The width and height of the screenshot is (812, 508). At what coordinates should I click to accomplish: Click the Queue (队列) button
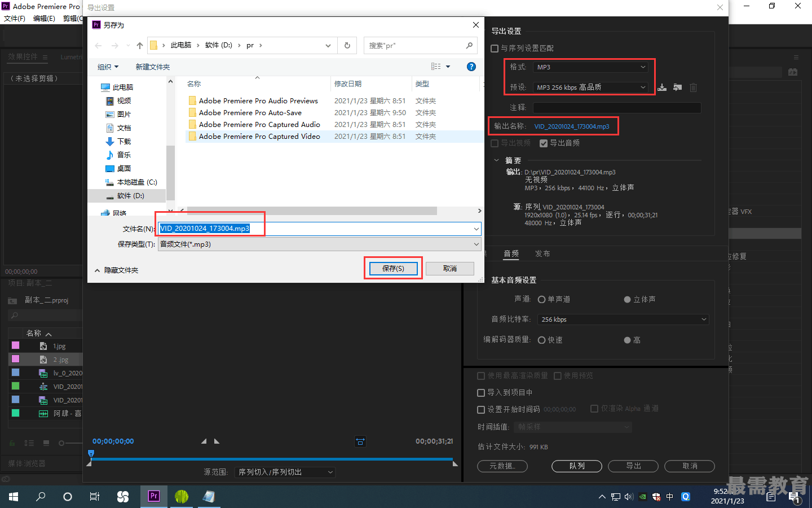click(577, 466)
